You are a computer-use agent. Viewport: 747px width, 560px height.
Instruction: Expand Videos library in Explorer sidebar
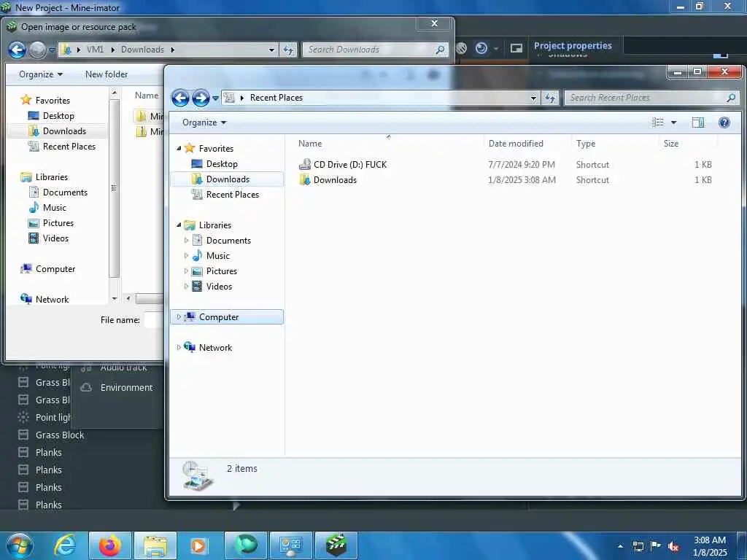(x=186, y=286)
